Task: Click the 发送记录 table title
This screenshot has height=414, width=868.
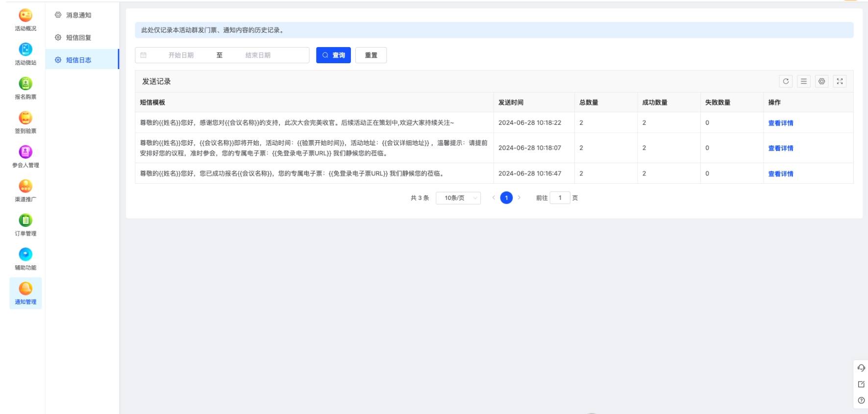Action: [156, 81]
